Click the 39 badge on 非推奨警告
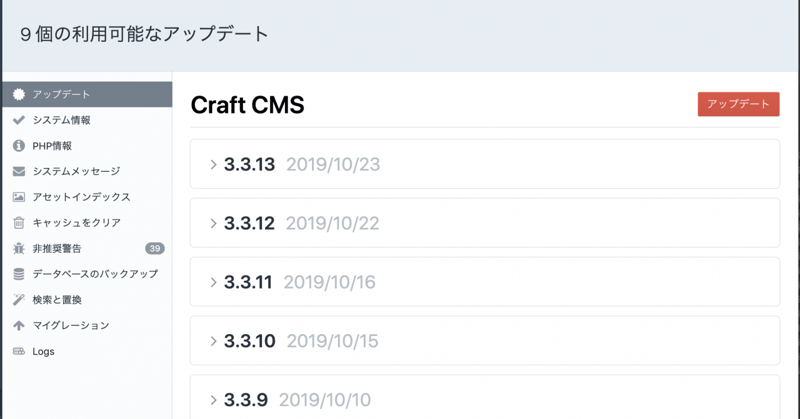Image resolution: width=800 pixels, height=419 pixels. pos(154,248)
